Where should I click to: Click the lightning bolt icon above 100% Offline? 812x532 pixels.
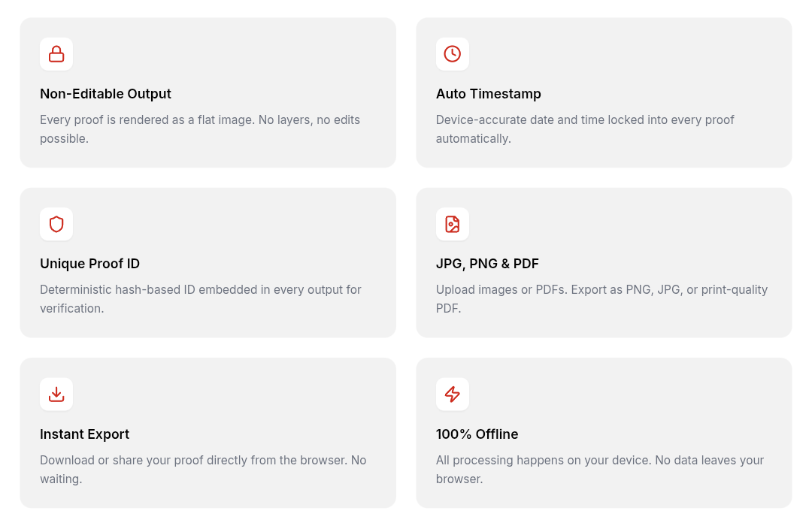pos(452,394)
